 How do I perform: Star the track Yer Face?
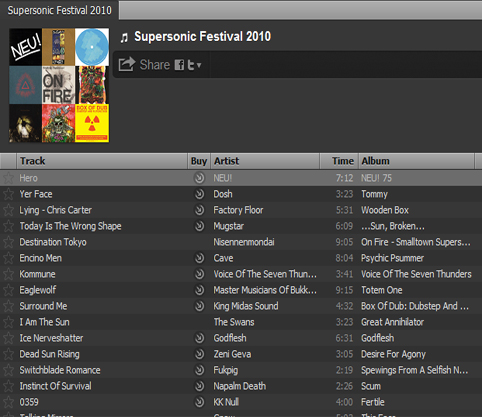(x=8, y=194)
